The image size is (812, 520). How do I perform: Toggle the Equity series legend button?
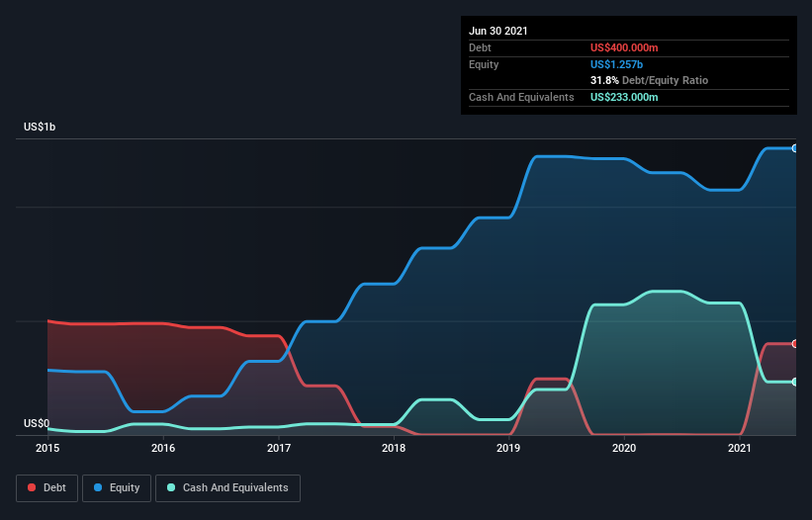117,488
